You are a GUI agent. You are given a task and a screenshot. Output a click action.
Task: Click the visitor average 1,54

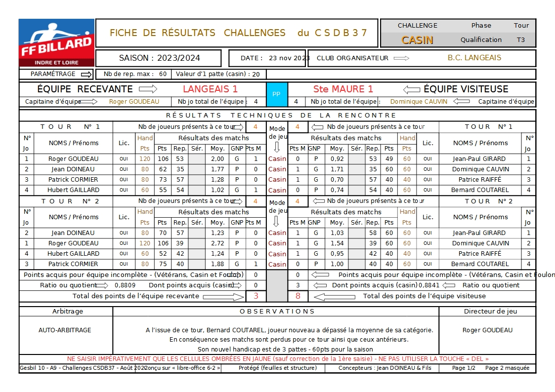click(337, 243)
